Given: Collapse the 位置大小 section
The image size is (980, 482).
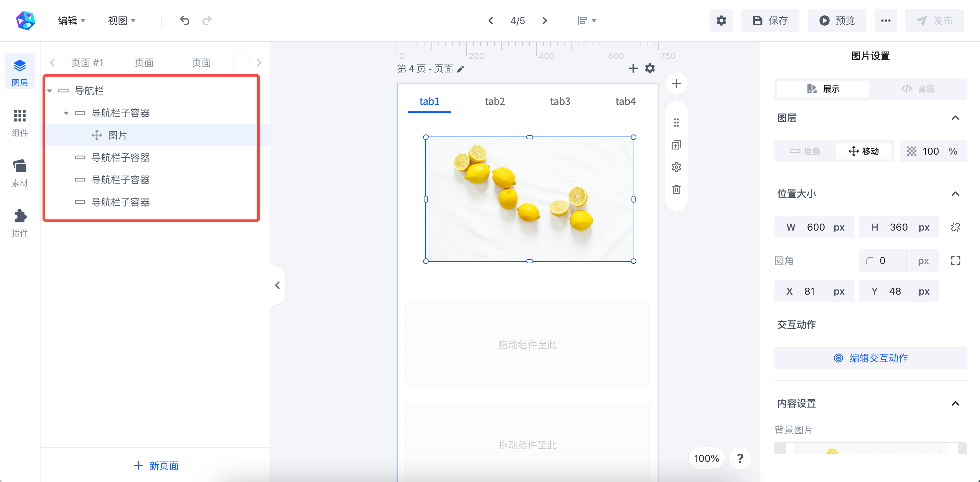Looking at the screenshot, I should point(955,194).
